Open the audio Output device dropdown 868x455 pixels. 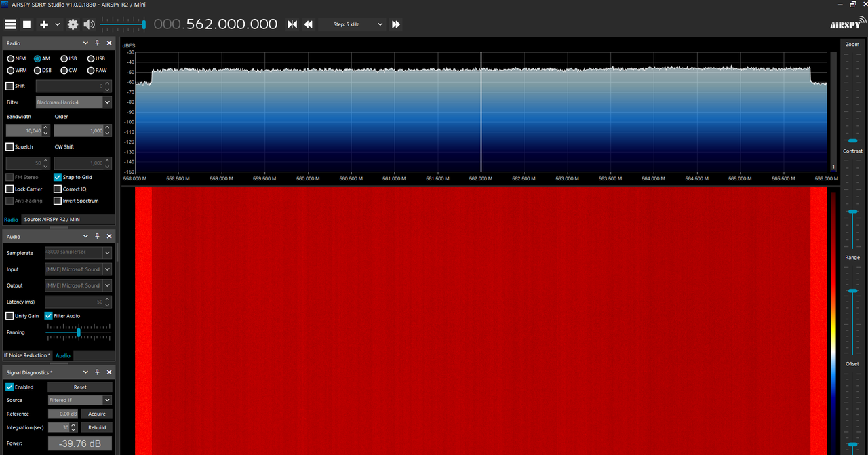tap(78, 285)
